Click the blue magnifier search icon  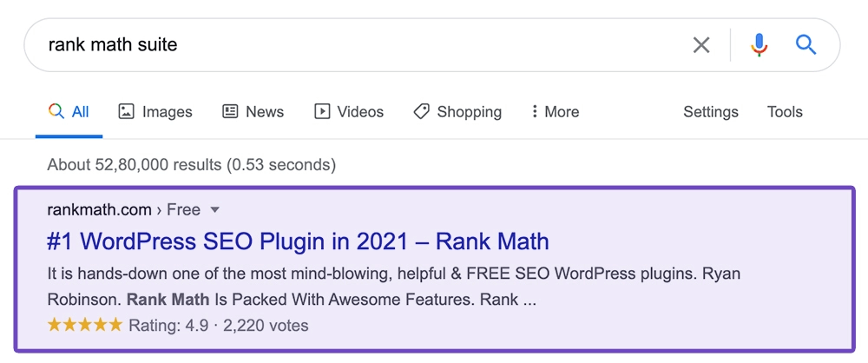pyautogui.click(x=806, y=44)
